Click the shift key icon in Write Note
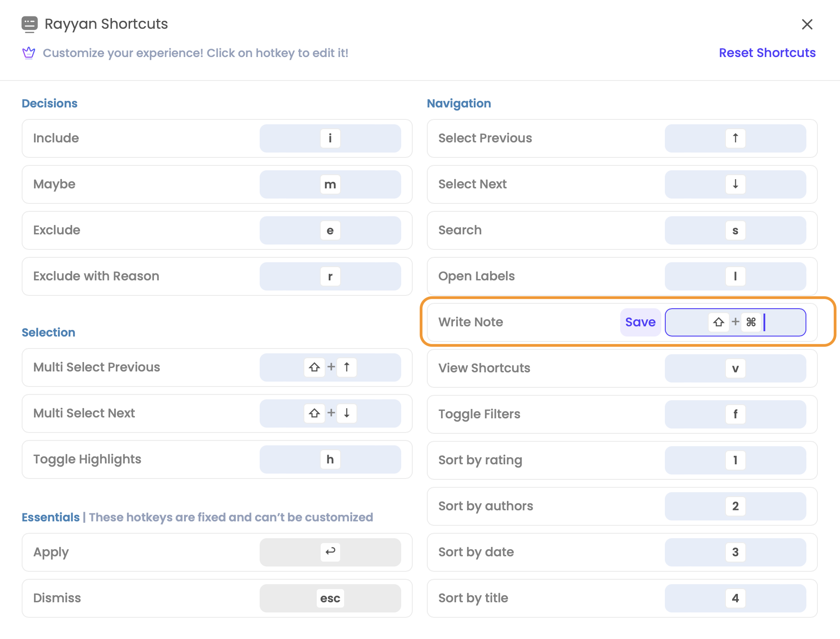The width and height of the screenshot is (840, 639). tap(718, 322)
